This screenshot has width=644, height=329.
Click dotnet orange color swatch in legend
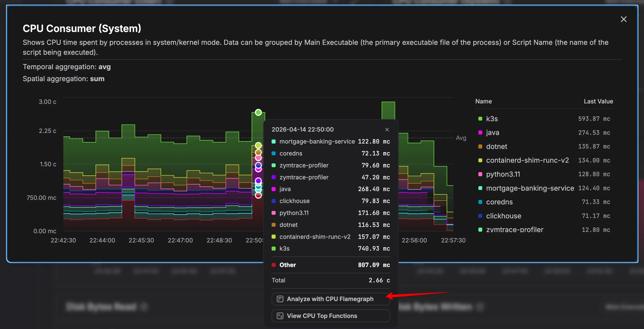coord(480,146)
